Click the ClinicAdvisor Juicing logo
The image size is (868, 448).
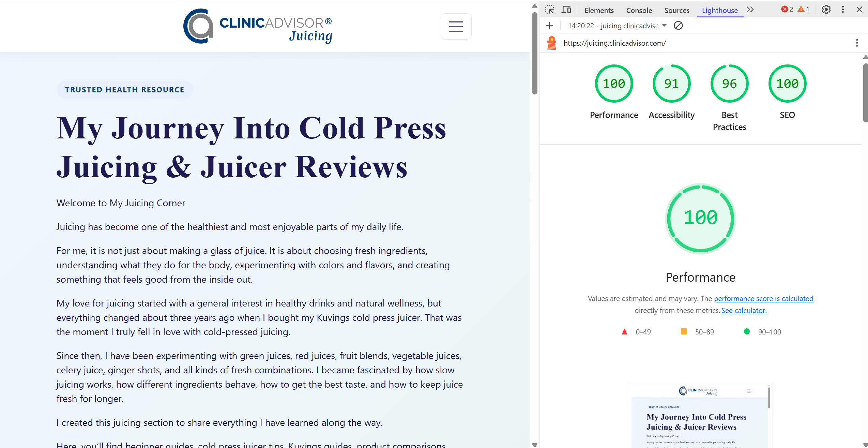click(258, 26)
